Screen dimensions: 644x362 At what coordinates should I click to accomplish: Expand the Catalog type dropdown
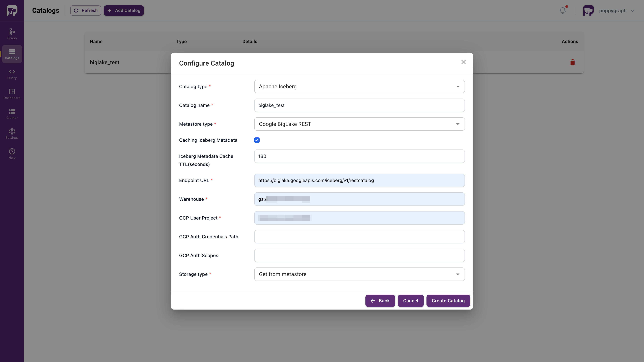[359, 86]
